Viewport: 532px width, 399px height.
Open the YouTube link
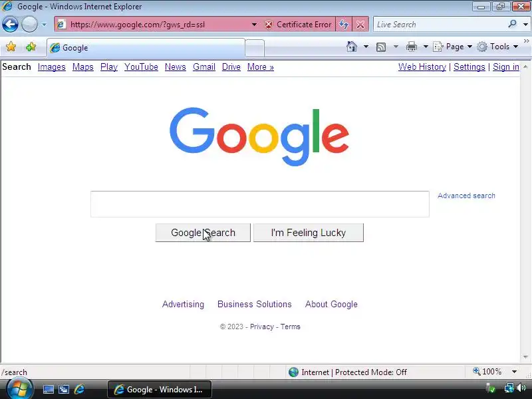tap(141, 67)
